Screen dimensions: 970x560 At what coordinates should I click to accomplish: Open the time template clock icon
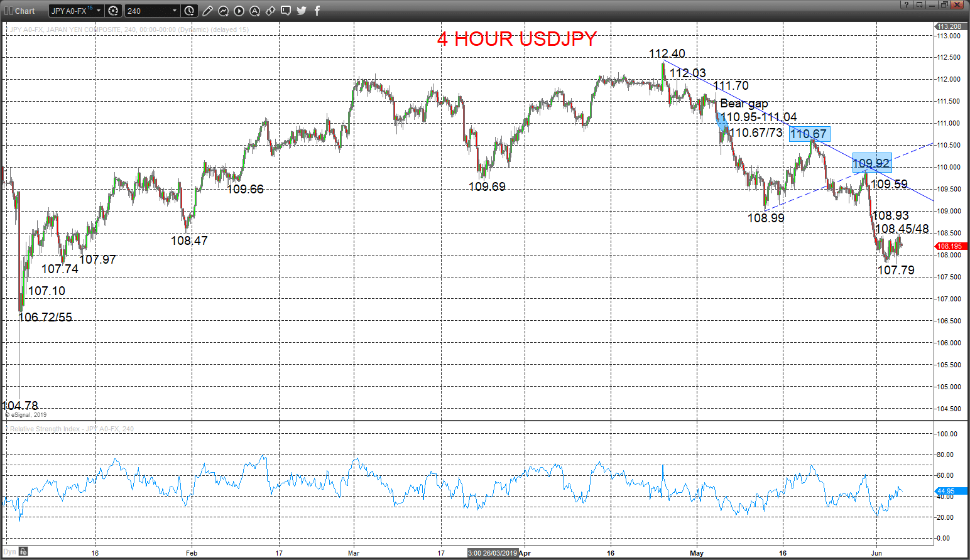190,11
